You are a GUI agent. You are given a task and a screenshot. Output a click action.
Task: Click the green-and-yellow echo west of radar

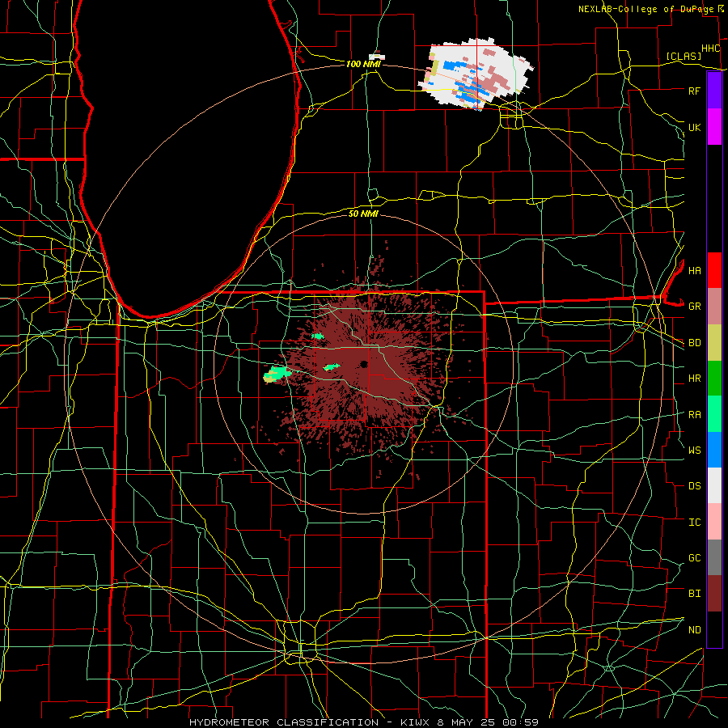click(x=277, y=375)
